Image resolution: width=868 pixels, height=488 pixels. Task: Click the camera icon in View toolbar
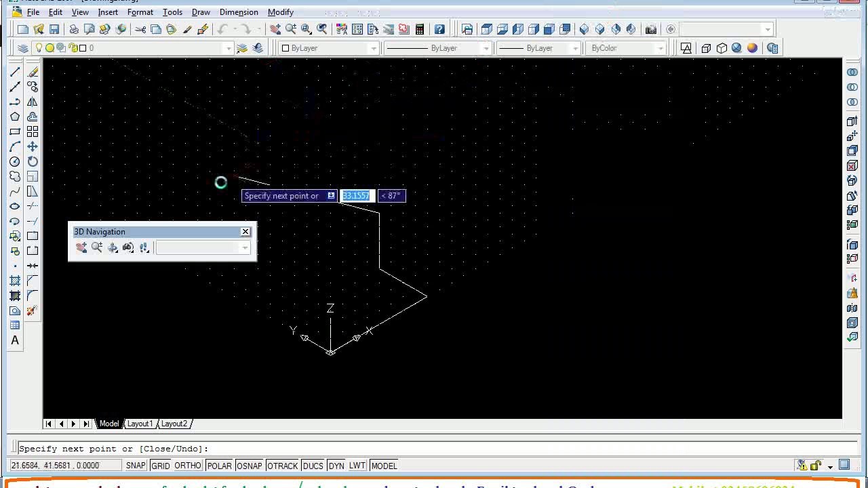(x=651, y=29)
